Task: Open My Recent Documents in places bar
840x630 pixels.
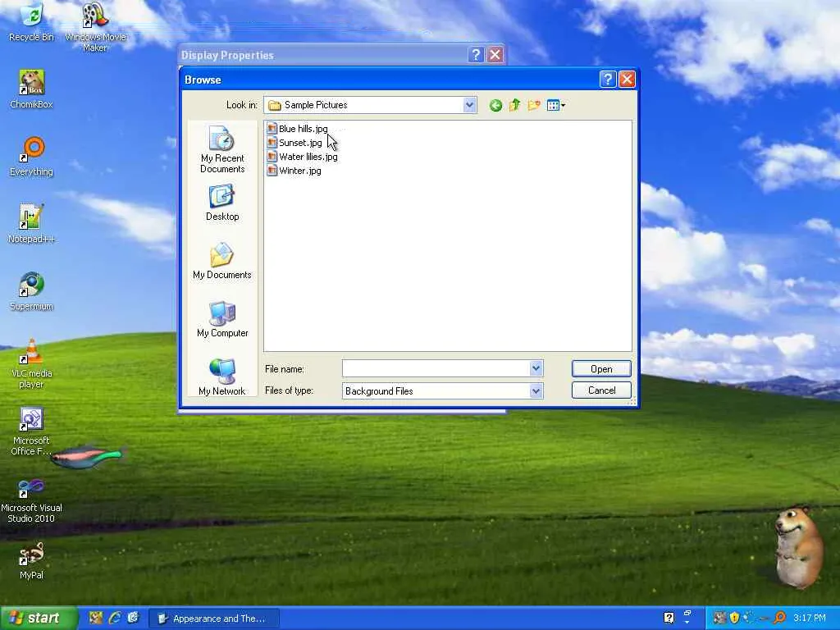Action: click(222, 149)
